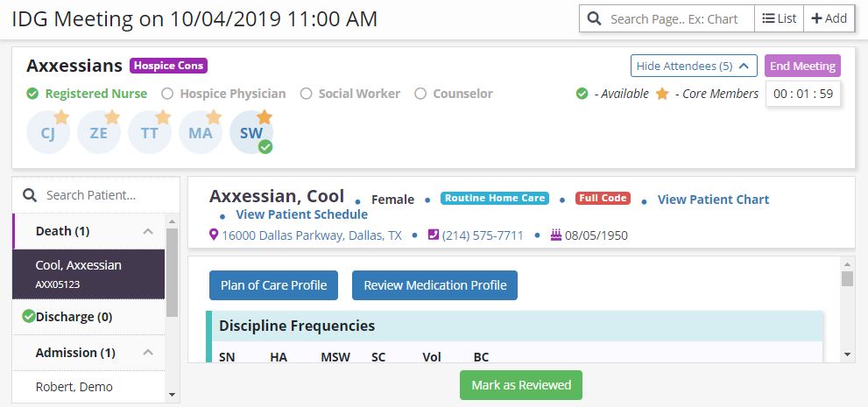
Task: Collapse the Admission (1) patient group
Action: click(148, 353)
